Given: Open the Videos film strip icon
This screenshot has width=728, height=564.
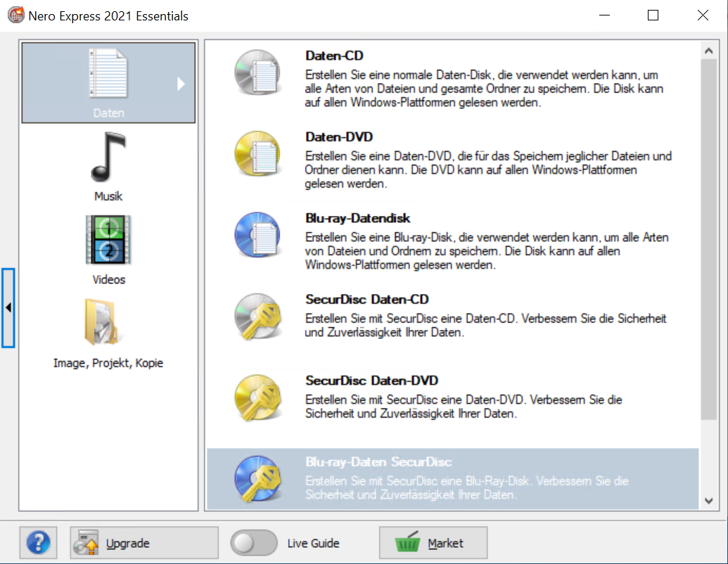Looking at the screenshot, I should pos(108,241).
